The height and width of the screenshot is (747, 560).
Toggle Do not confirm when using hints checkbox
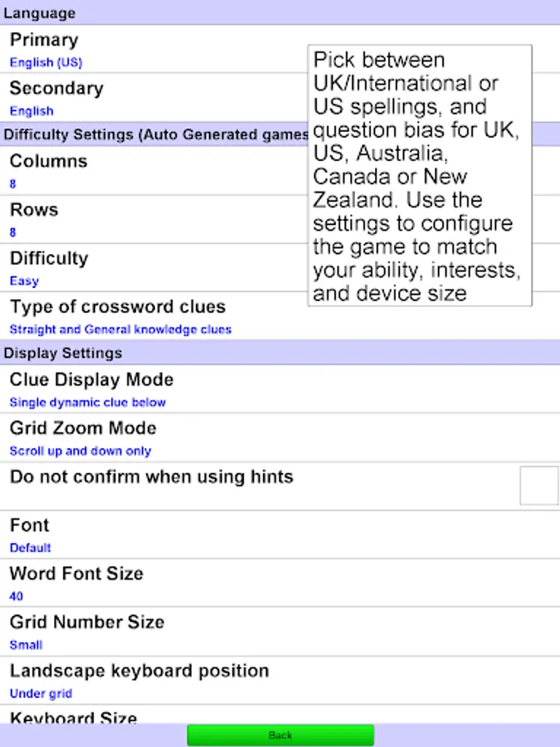coord(538,486)
